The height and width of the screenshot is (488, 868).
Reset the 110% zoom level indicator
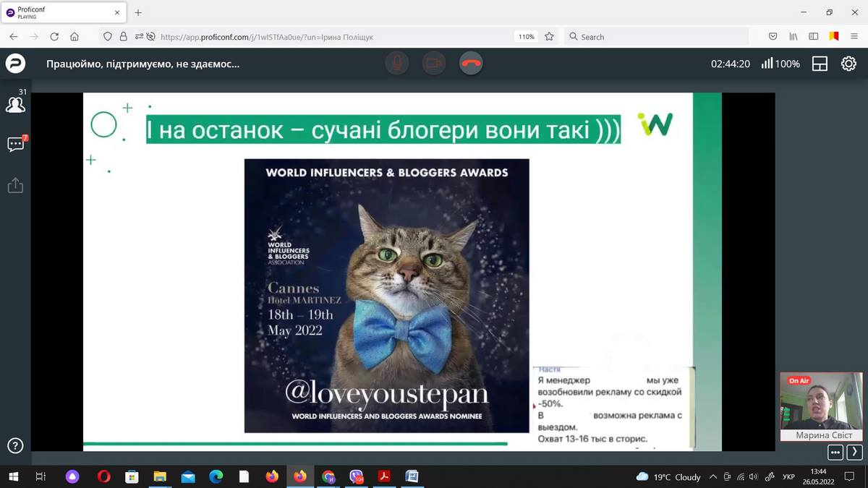[x=526, y=37]
